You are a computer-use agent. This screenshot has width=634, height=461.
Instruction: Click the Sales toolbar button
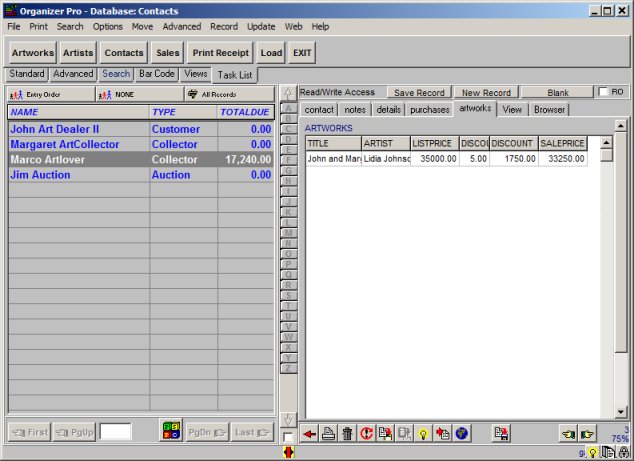(x=167, y=53)
